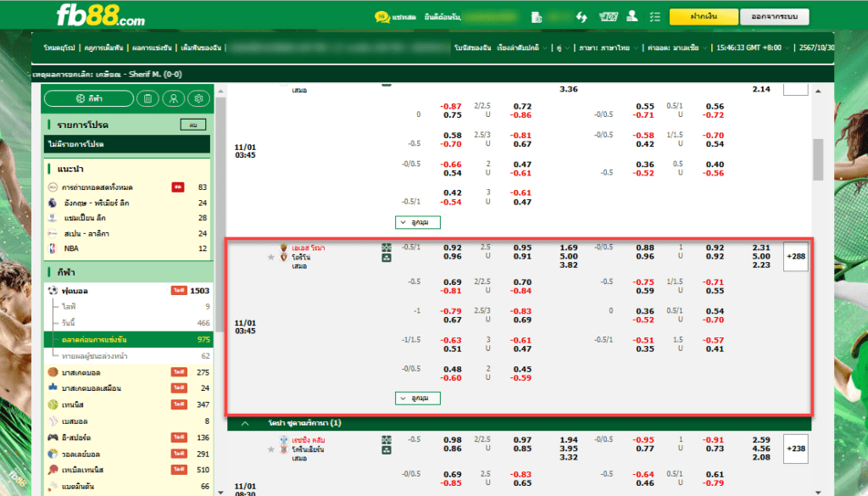
Task: Click the ออกจากระบบ logout button
Action: coord(775,17)
